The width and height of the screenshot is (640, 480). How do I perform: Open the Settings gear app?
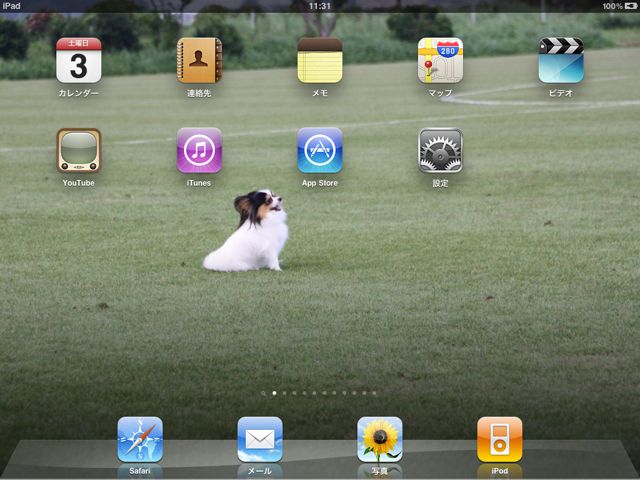coord(440,151)
